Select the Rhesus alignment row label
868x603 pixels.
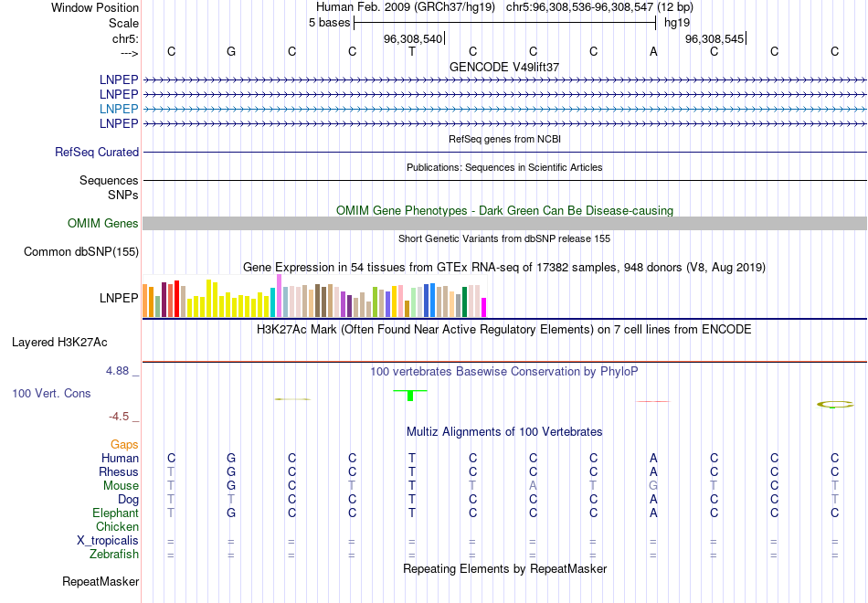[119, 471]
